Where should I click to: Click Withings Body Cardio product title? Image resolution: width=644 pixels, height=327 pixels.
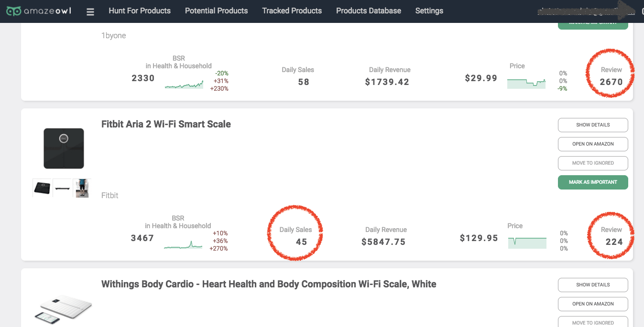[269, 284]
